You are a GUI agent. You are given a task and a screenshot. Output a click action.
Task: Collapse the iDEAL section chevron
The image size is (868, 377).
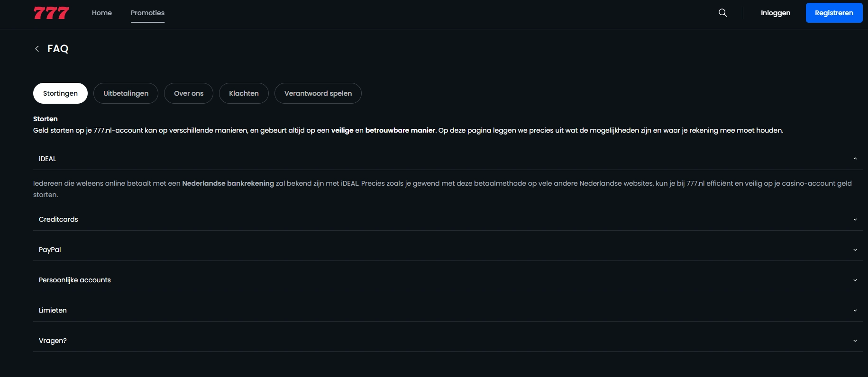point(855,159)
